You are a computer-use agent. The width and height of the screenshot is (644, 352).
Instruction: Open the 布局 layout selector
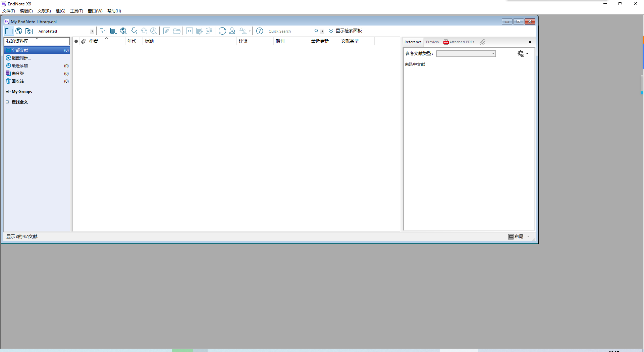click(519, 236)
